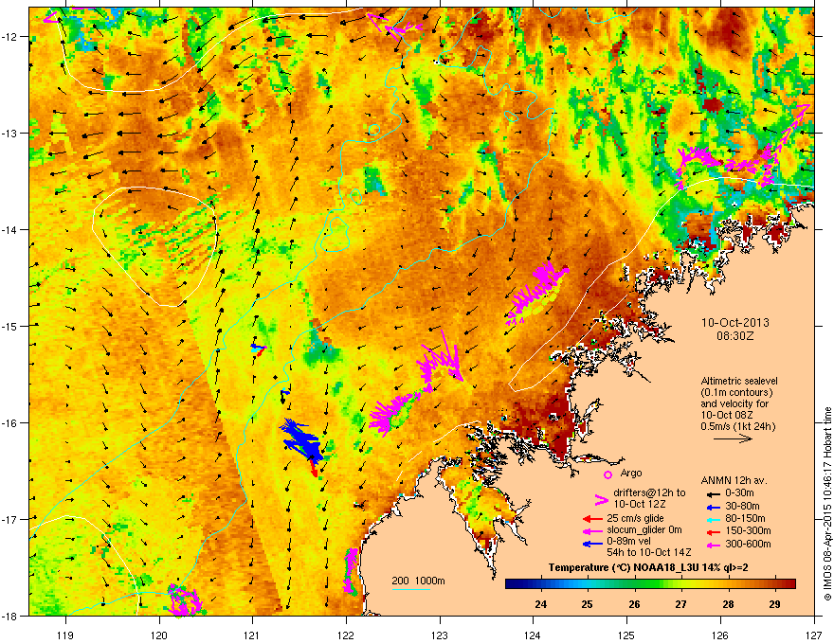
Task: Click the dark blue end of temperature colorbar
Action: 514,584
